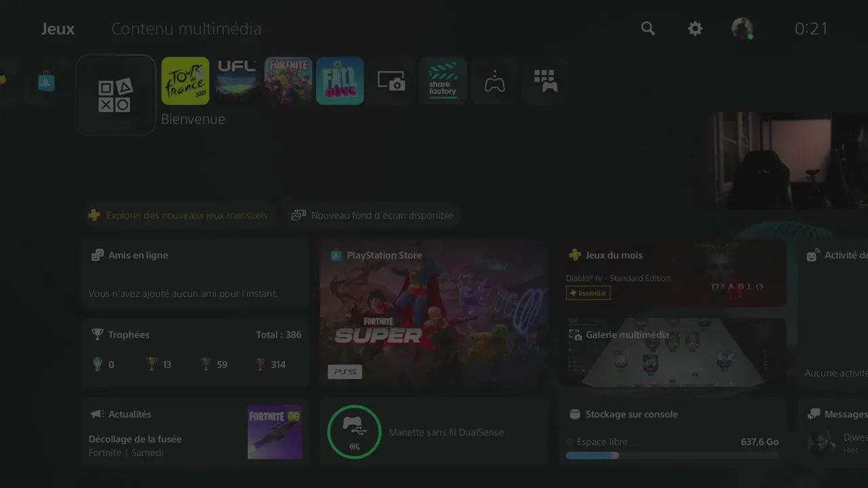
Task: Open the Media Gallery camera tile
Action: [391, 81]
